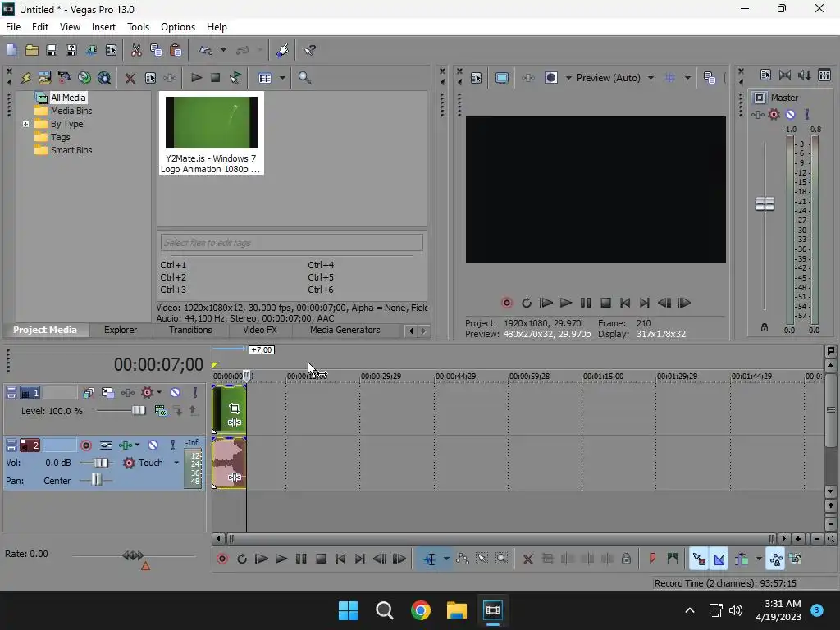Remove selected media with red X icon
This screenshot has width=840, height=630.
[130, 78]
